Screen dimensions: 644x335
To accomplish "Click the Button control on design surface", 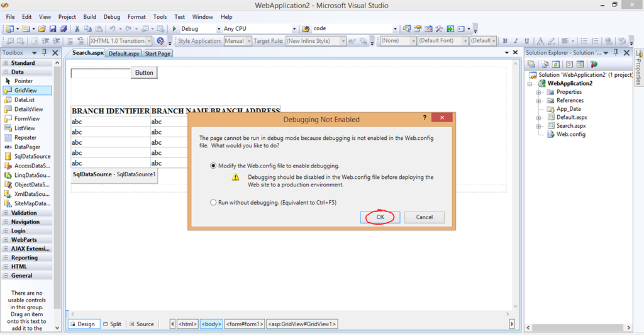I will point(144,73).
